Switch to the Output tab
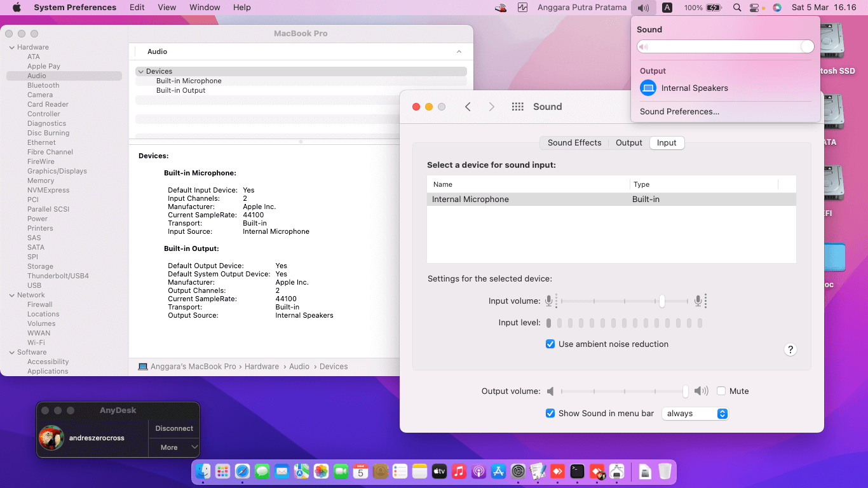868x488 pixels. click(629, 143)
